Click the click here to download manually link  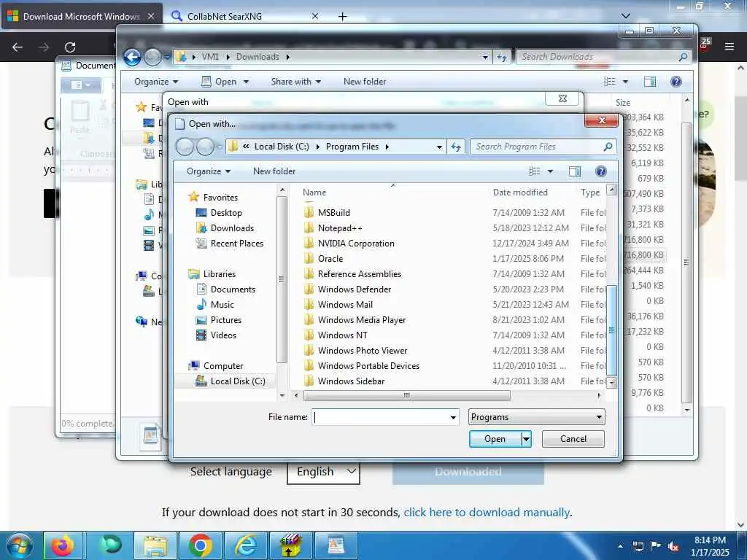(x=487, y=513)
